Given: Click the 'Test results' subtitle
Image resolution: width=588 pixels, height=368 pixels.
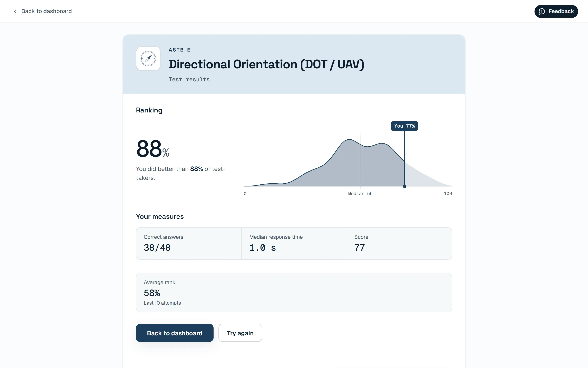Looking at the screenshot, I should coord(189,80).
